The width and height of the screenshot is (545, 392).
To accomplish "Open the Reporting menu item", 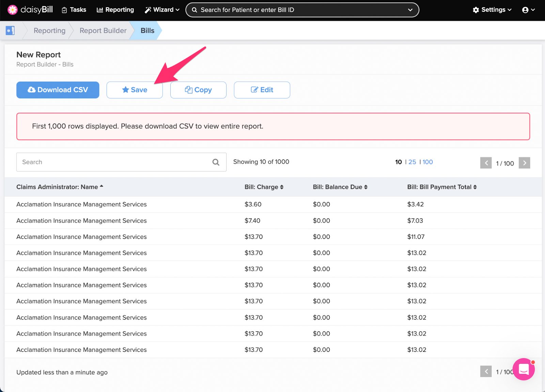I will (x=115, y=10).
